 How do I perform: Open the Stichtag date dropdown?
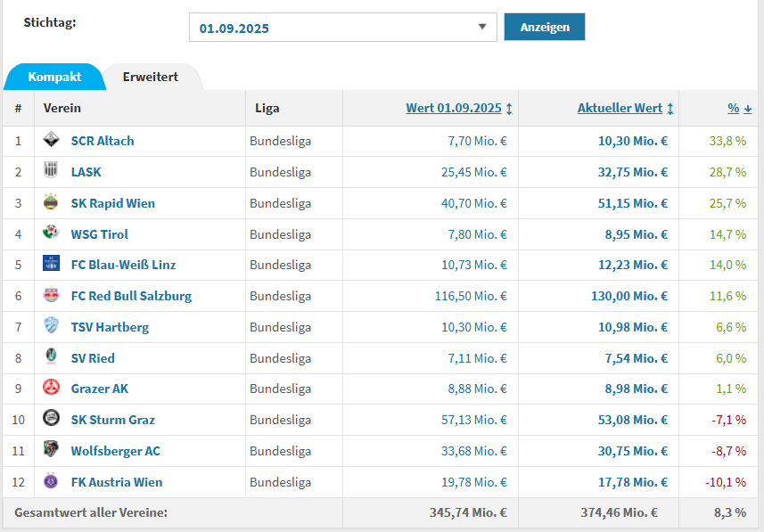343,28
